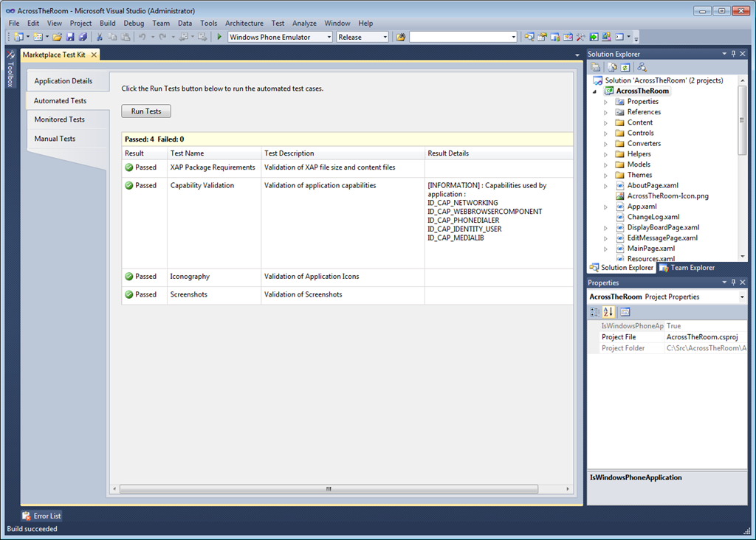Switch to the Team Explorer tab
This screenshot has height=540, width=756.
click(687, 268)
